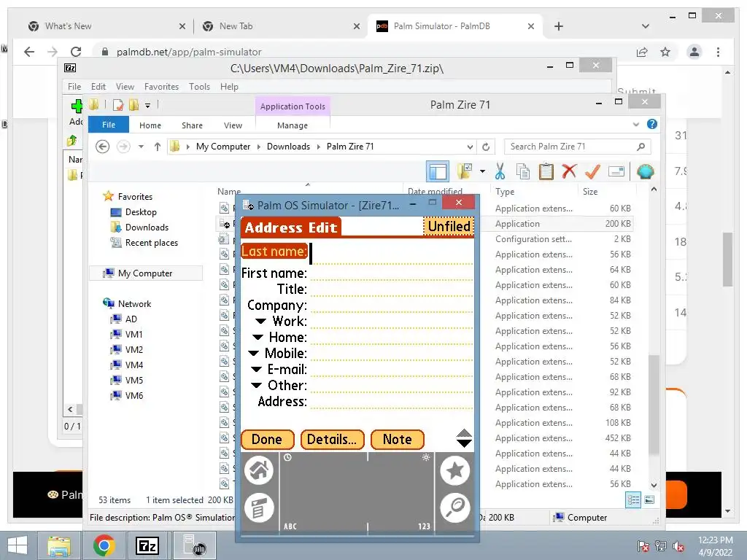Expand the Explorer ribbon chevron
The width and height of the screenshot is (747, 560).
point(636,124)
